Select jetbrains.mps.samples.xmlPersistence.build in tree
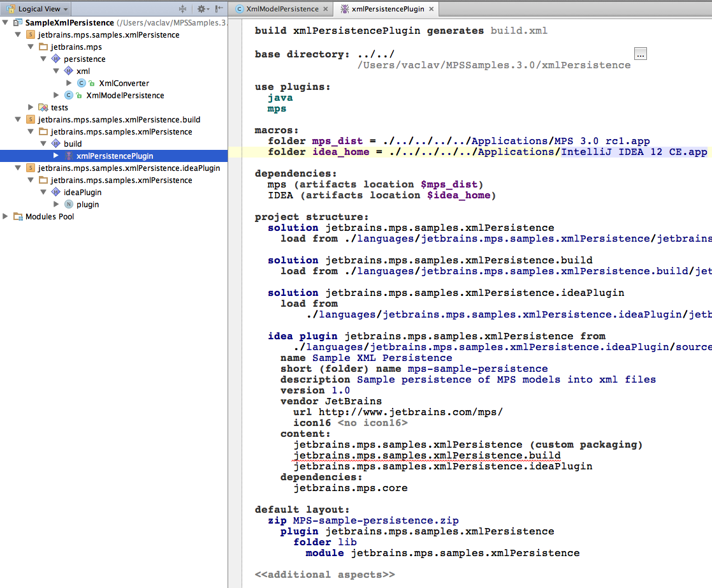712x588 pixels. (119, 119)
